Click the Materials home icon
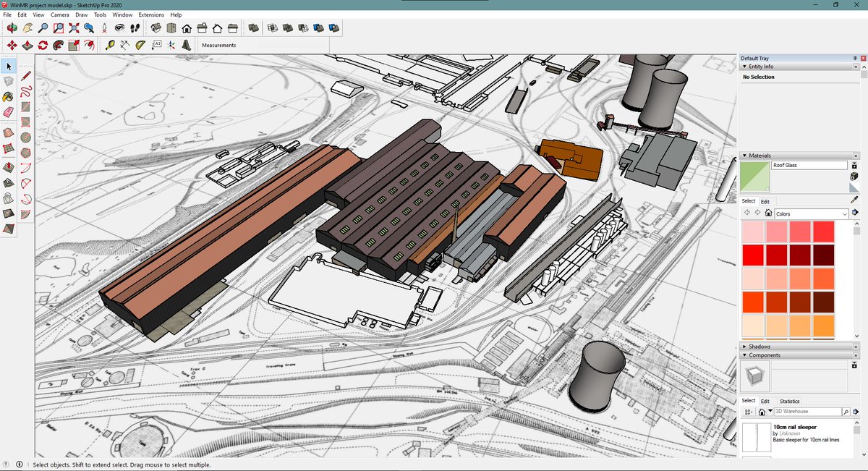Screen dimensions: 868x471 (768, 213)
